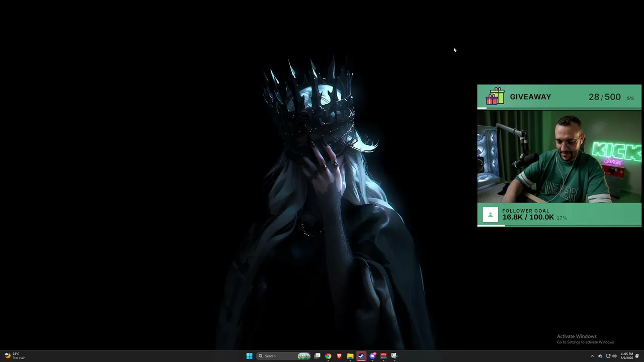Open the Windows Start menu

(x=249, y=356)
